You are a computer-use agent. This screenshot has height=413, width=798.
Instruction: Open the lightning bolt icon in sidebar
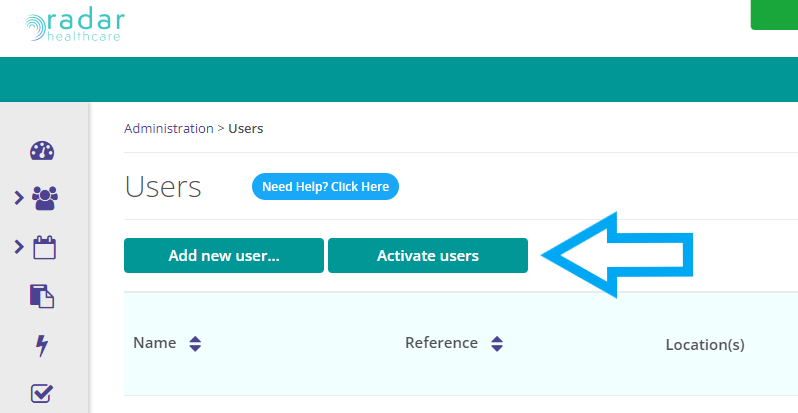point(42,345)
